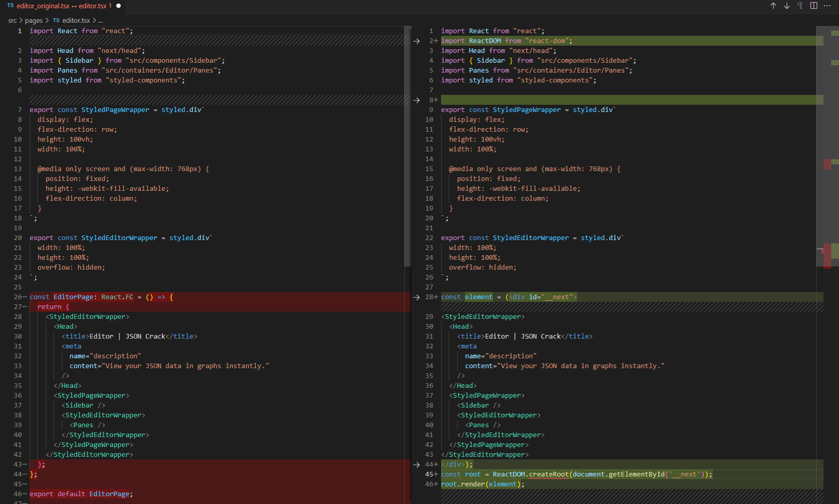Click the editor.tsx breadcrumb item
Image resolution: width=839 pixels, height=504 pixels.
tap(77, 20)
